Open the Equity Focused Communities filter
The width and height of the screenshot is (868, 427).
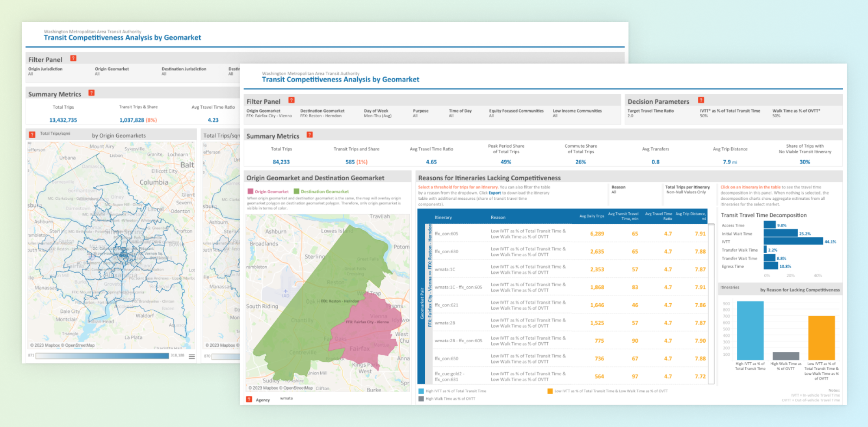[516, 116]
